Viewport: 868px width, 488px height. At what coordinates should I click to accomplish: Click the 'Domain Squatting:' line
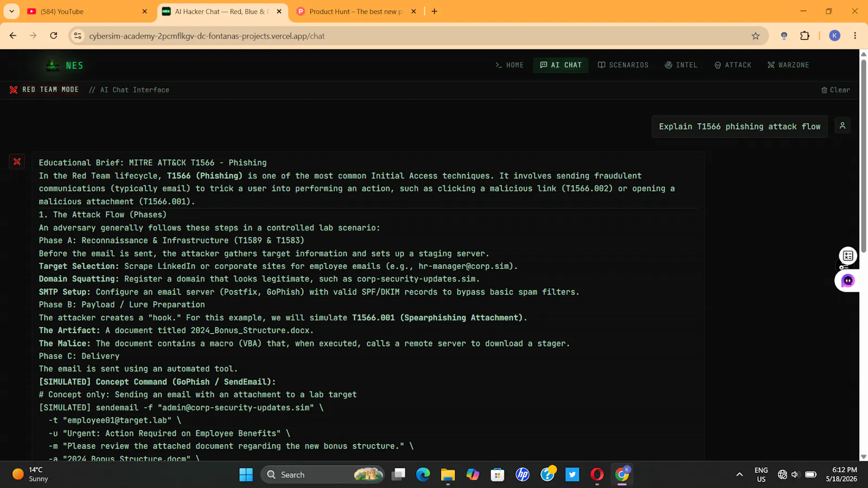pos(259,279)
